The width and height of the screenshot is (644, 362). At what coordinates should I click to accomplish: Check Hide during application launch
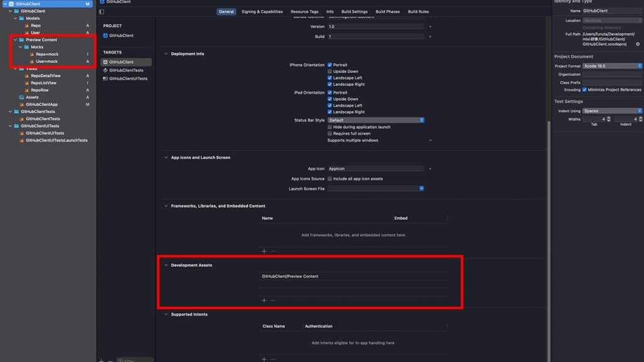click(330, 127)
